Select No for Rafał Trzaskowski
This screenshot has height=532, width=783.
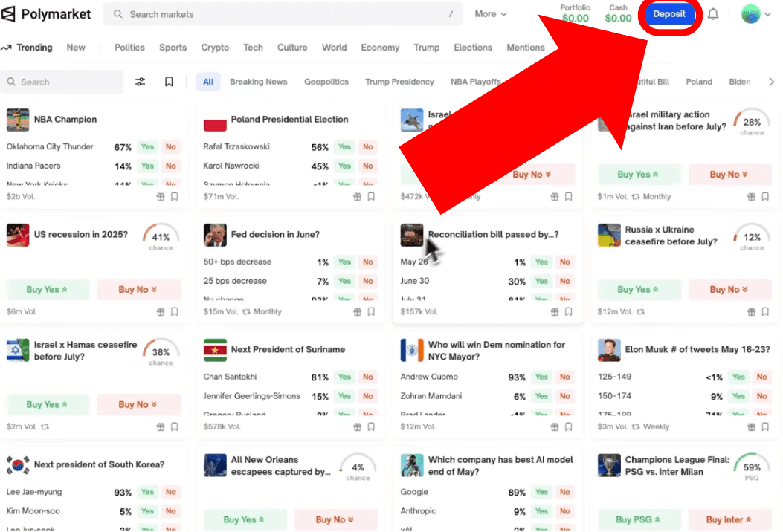[368, 147]
